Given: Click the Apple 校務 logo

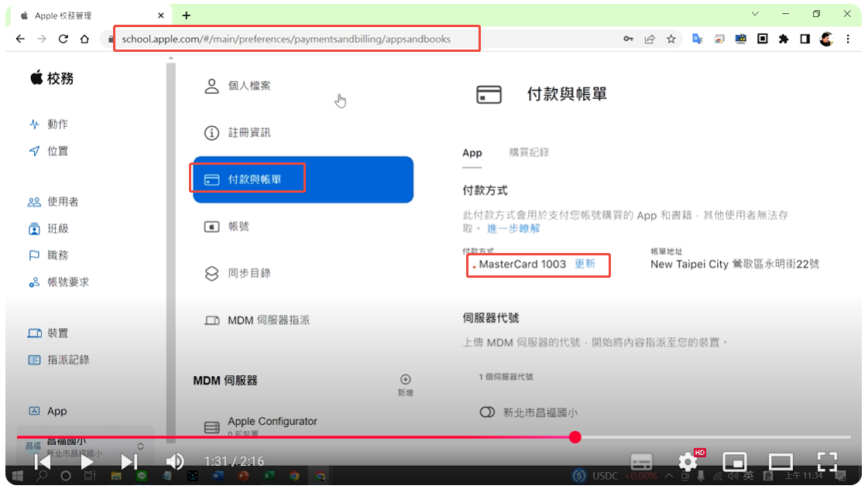Looking at the screenshot, I should [52, 78].
